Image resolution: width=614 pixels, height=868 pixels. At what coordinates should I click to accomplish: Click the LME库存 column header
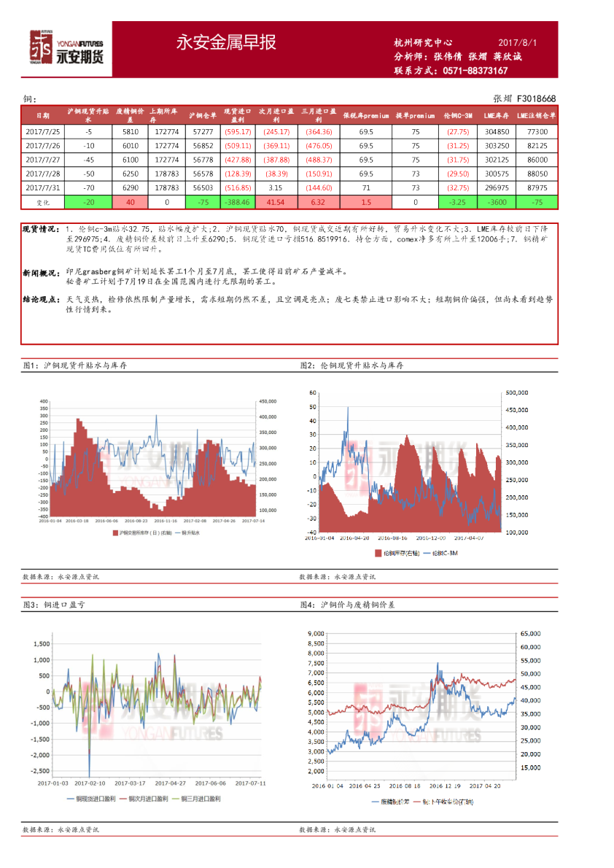coord(496,116)
